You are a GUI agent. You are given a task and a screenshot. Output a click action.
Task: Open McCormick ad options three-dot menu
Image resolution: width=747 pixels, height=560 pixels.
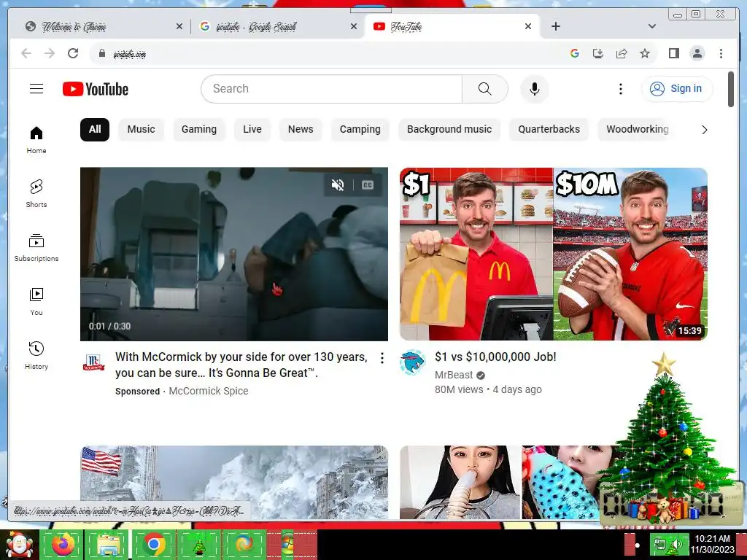click(x=382, y=358)
